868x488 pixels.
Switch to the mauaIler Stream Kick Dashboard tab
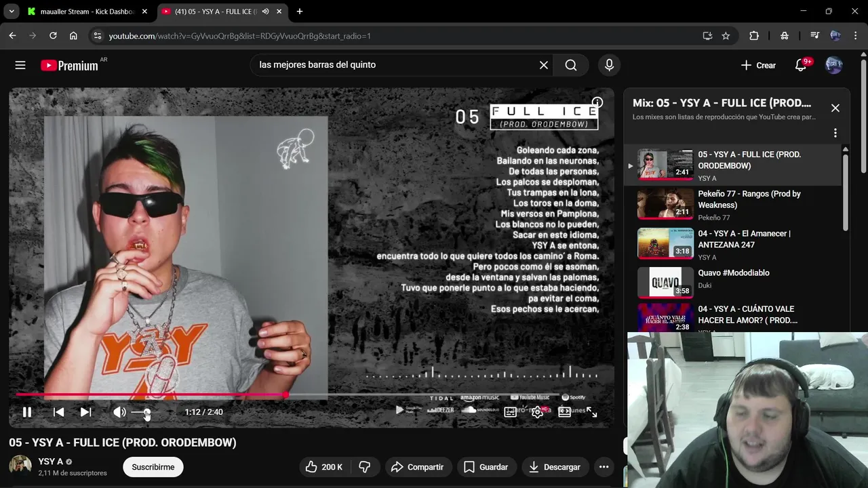point(87,12)
